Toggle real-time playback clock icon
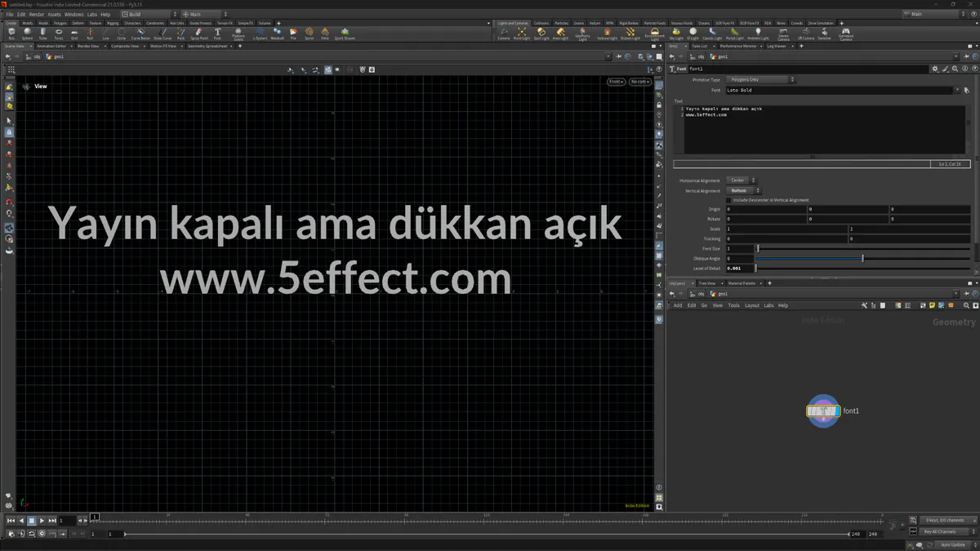 42,534
